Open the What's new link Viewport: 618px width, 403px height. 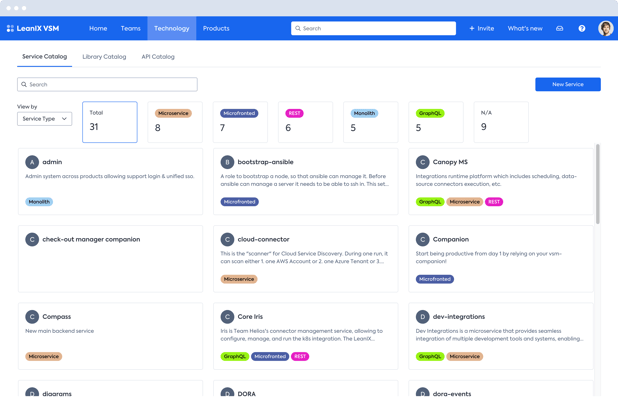525,28
